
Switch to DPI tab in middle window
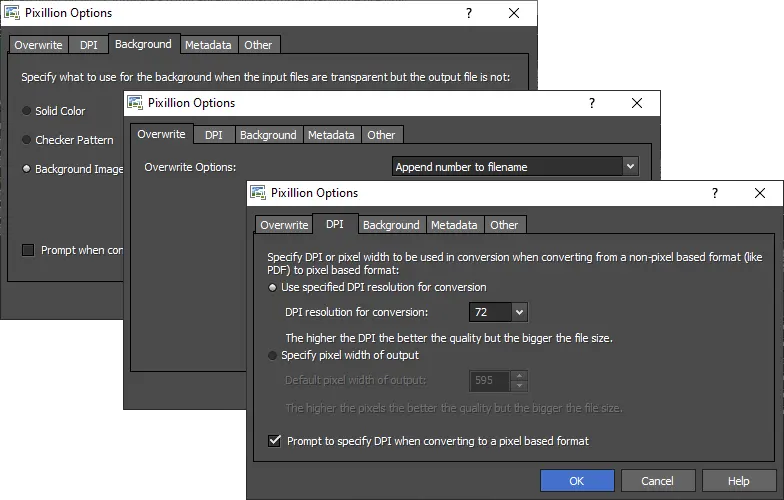(214, 135)
